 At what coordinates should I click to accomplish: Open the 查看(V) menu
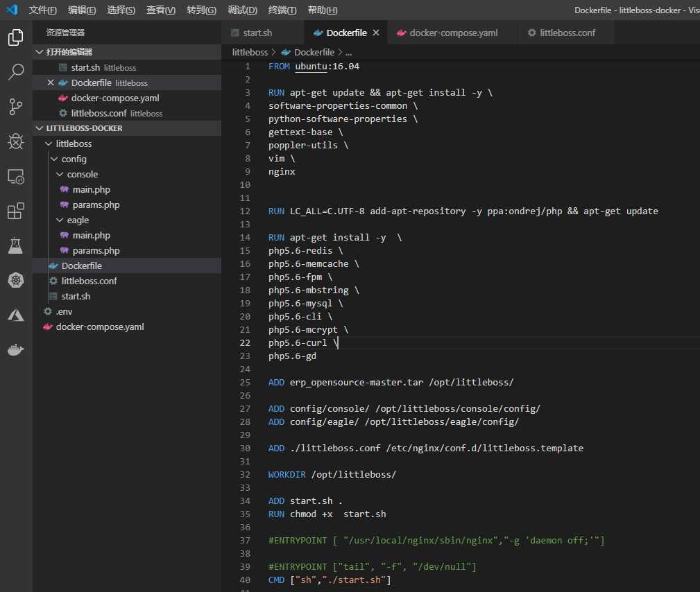pos(161,10)
